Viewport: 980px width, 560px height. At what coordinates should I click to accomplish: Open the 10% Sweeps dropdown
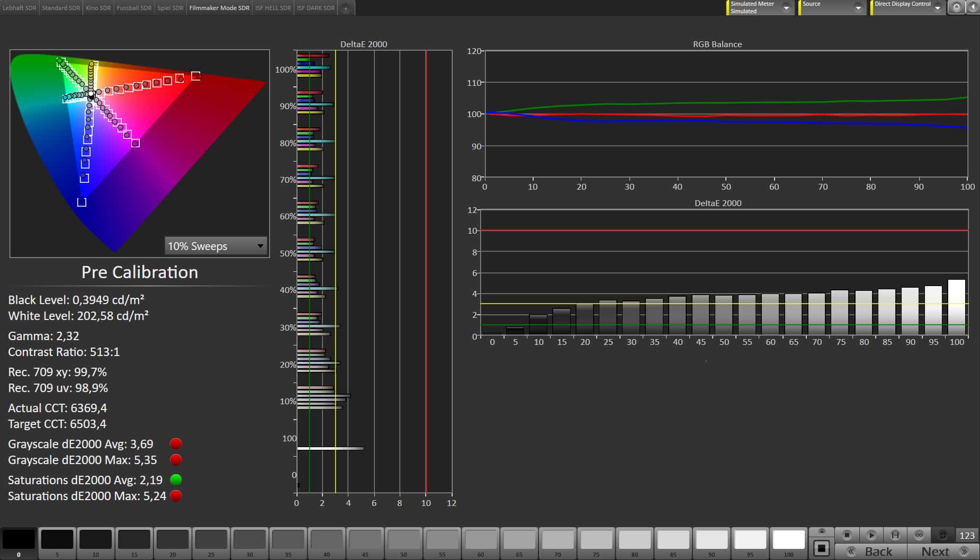215,246
